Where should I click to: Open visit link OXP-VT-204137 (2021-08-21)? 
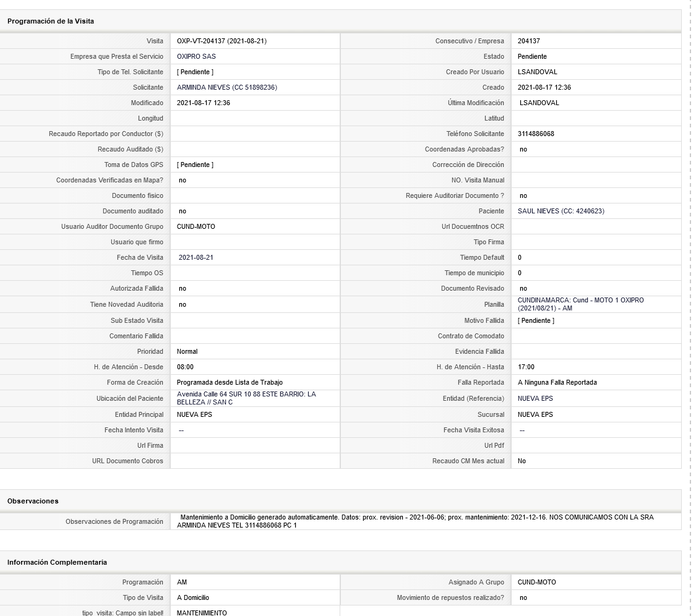[221, 41]
